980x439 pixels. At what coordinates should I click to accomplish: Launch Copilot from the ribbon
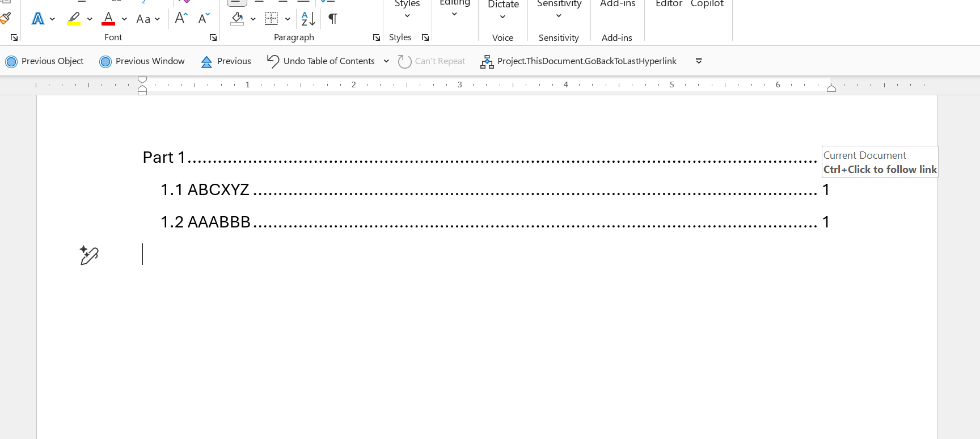click(x=707, y=5)
